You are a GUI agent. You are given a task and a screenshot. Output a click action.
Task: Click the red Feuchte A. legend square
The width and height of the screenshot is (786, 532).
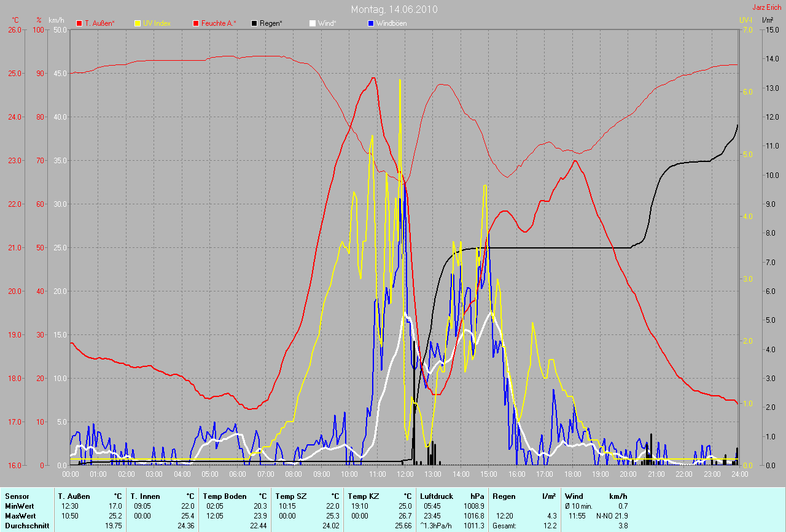pos(196,23)
